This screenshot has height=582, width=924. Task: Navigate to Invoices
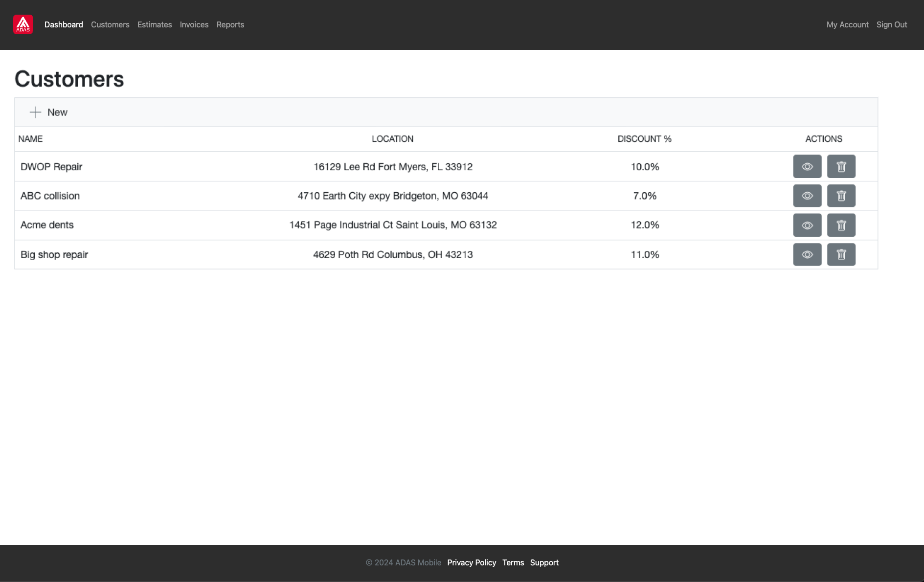(194, 24)
